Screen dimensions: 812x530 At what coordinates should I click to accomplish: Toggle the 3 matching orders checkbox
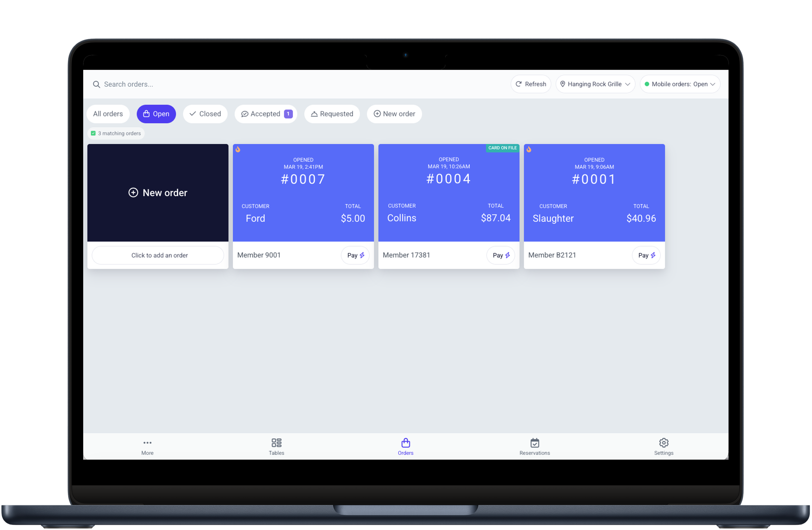[93, 134]
